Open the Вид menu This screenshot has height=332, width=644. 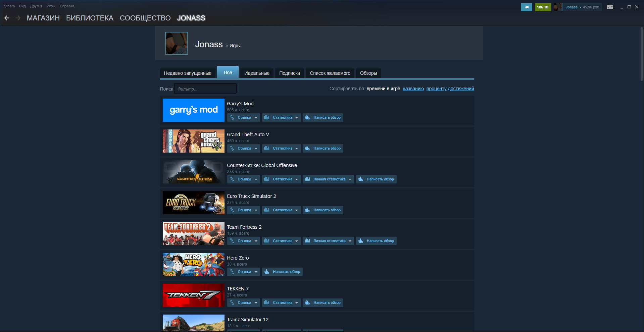(x=22, y=6)
